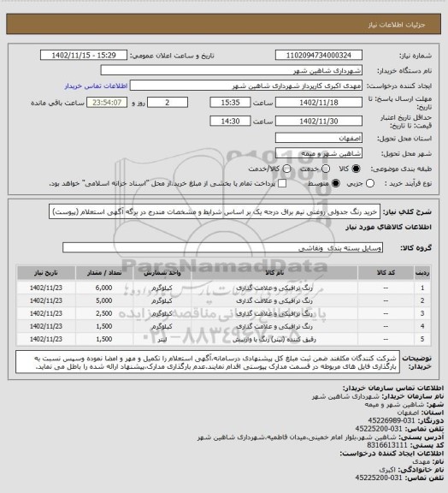448x493 pixels.
Task: Open the اطلاعات تماس خریدار link
Action: (x=96, y=86)
